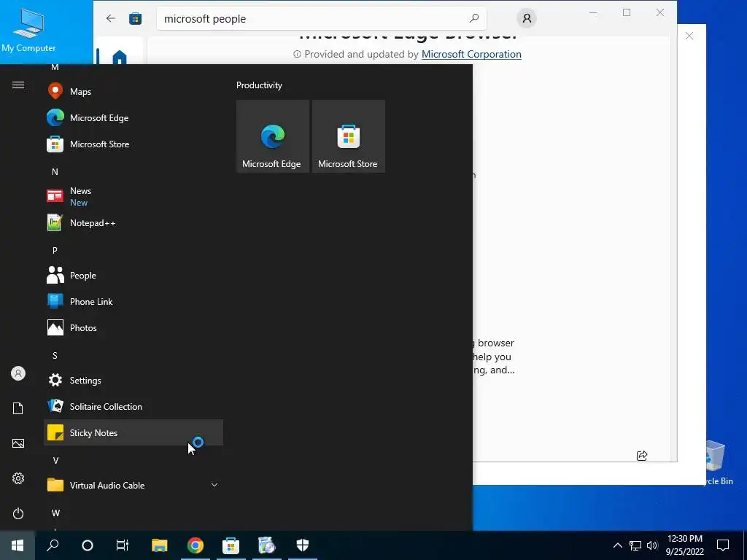Click the Store search box with 'microsoft people'
The image size is (747, 560).
pyautogui.click(x=321, y=18)
